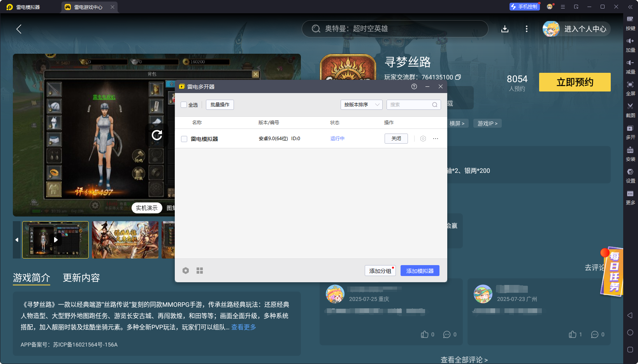Close the 雷电多开器 dialog
Viewport: 638px width, 364px height.
click(x=441, y=86)
